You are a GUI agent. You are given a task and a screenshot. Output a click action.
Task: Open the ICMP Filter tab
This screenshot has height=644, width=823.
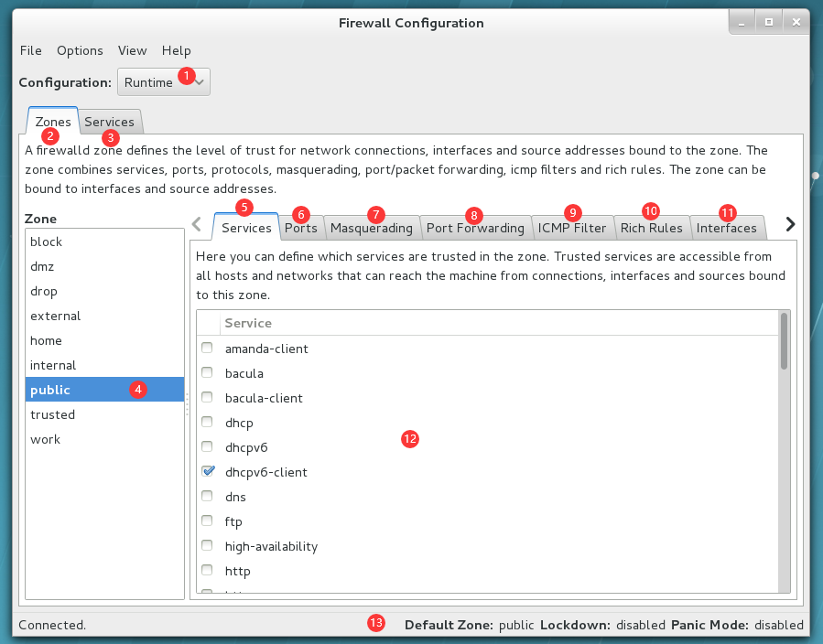point(572,228)
